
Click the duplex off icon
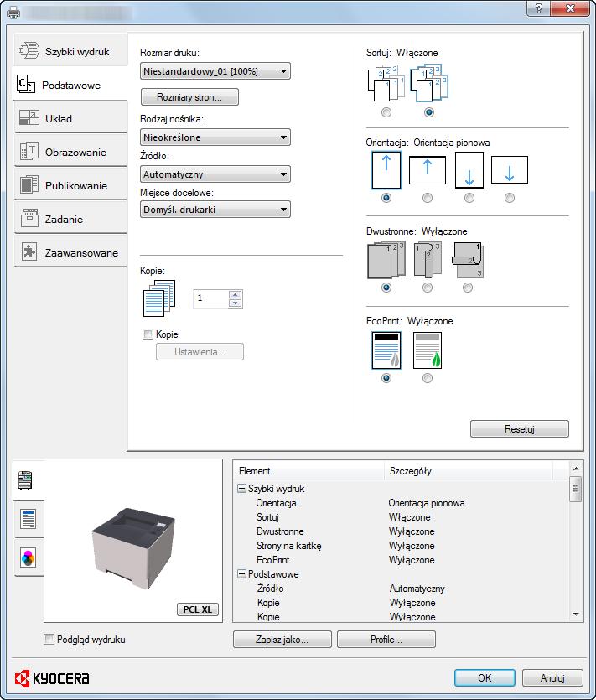click(386, 260)
